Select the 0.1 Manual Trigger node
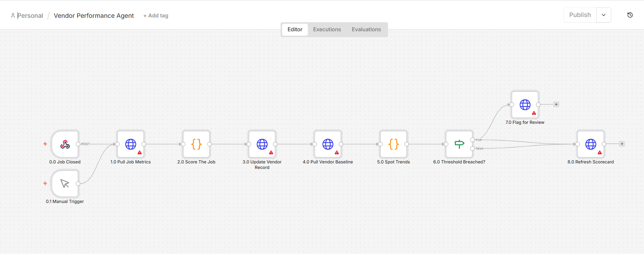The image size is (644, 254). point(65,184)
